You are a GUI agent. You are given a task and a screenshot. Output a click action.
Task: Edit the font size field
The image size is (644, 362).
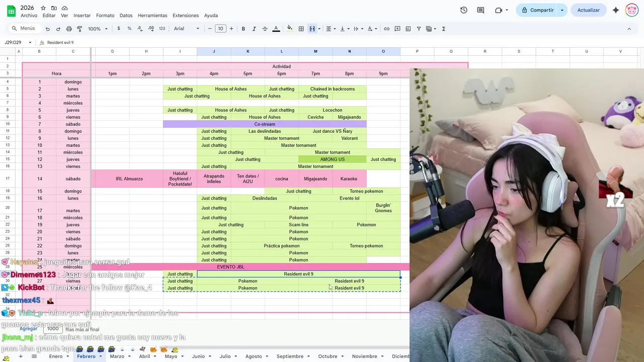[x=220, y=29]
